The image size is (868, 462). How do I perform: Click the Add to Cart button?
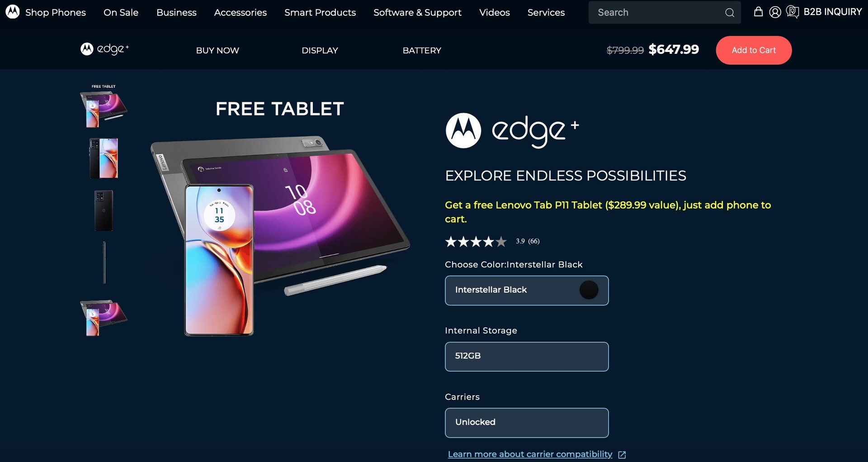coord(754,50)
